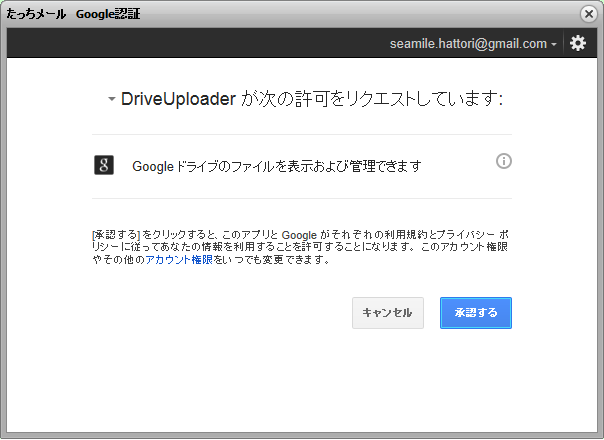The image size is (604, 440).
Task: Click the info icon for the Drive permission
Action: [x=504, y=161]
